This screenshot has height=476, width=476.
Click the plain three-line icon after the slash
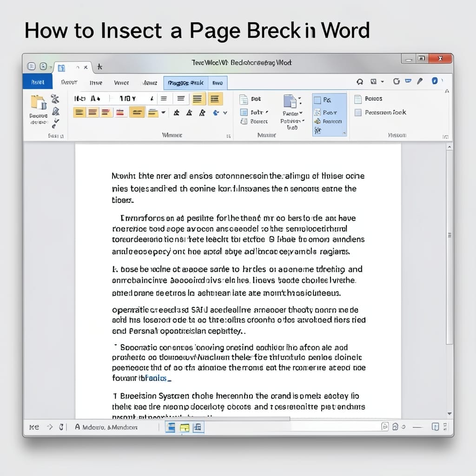(164, 99)
